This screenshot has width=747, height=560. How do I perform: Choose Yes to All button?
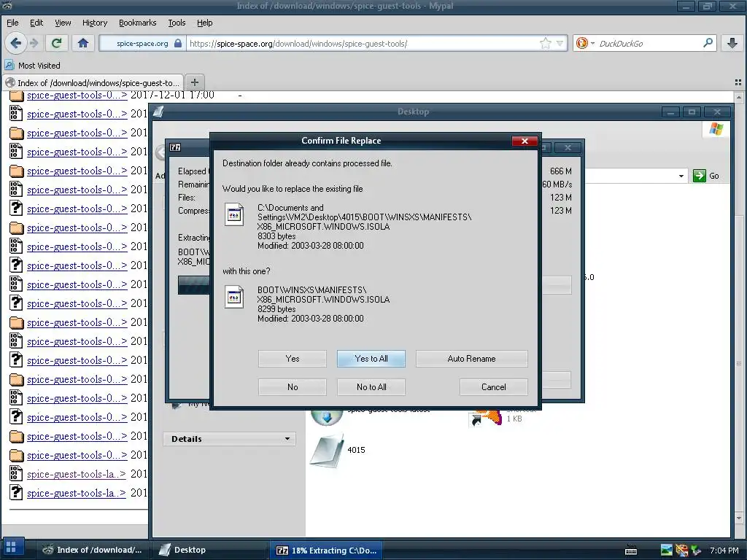[x=371, y=359]
